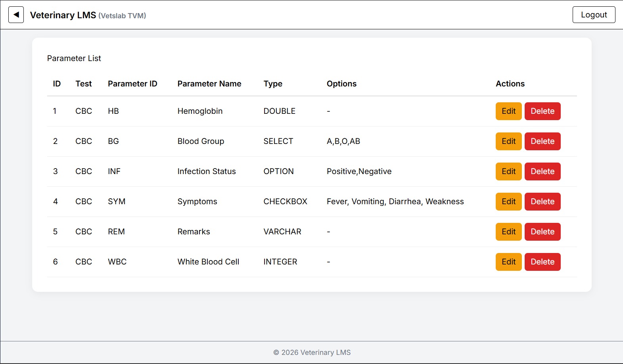Delete the Symptoms parameter row
This screenshot has height=364, width=623.
point(542,201)
